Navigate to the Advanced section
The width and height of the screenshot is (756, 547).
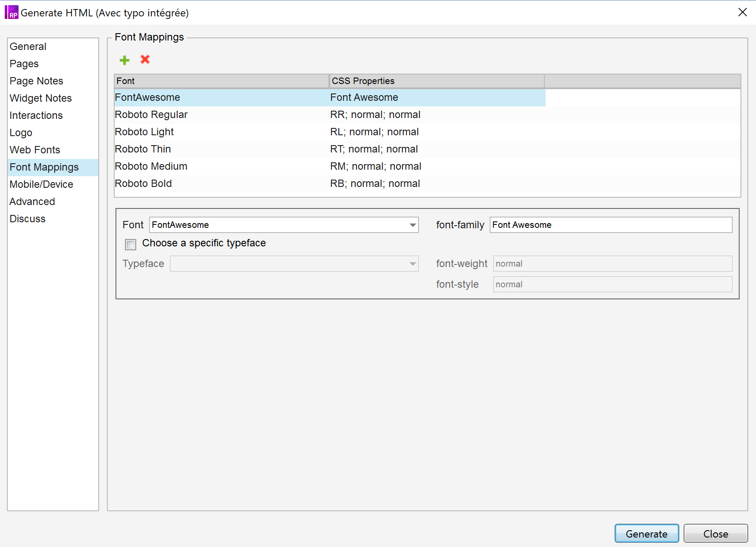click(32, 201)
